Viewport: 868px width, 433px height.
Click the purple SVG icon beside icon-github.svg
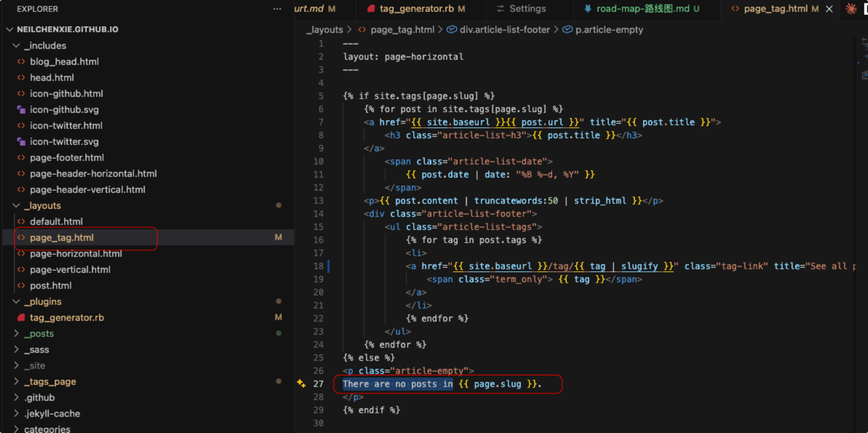tap(21, 110)
